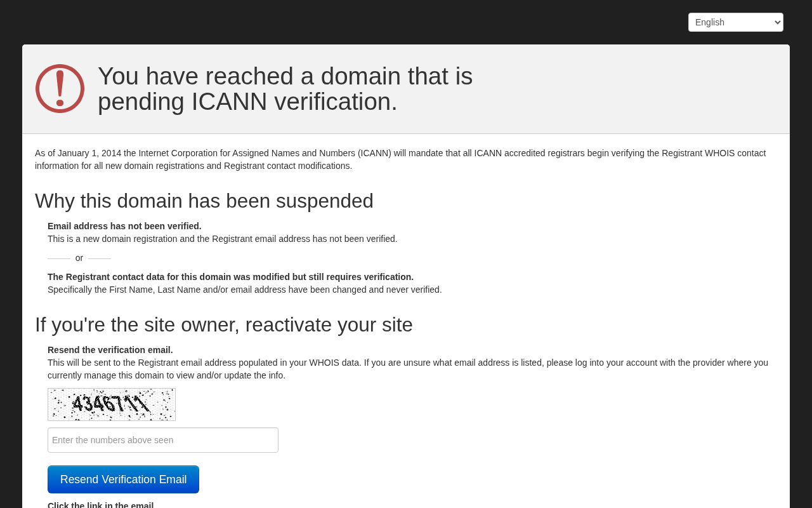The height and width of the screenshot is (508, 812).
Task: Select the 'Why this domain has been suspended' heading
Action: point(204,201)
